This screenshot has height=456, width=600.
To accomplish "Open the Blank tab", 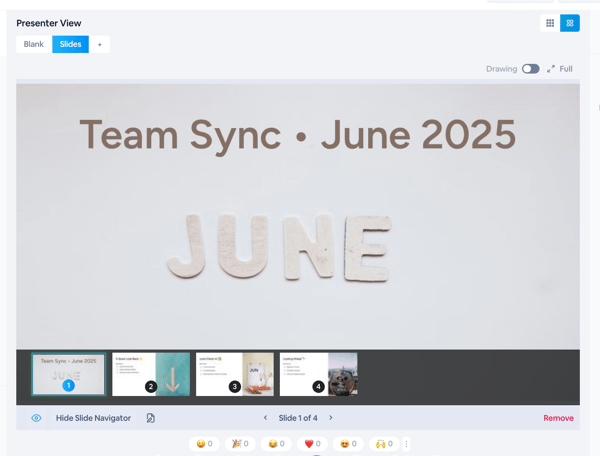I will tap(34, 44).
